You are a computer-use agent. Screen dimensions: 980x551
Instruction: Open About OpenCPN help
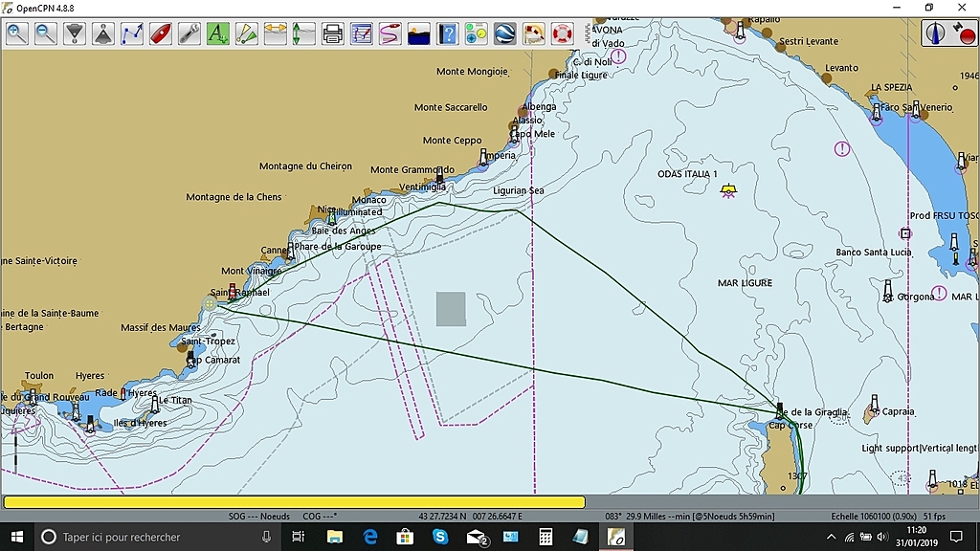tap(448, 33)
